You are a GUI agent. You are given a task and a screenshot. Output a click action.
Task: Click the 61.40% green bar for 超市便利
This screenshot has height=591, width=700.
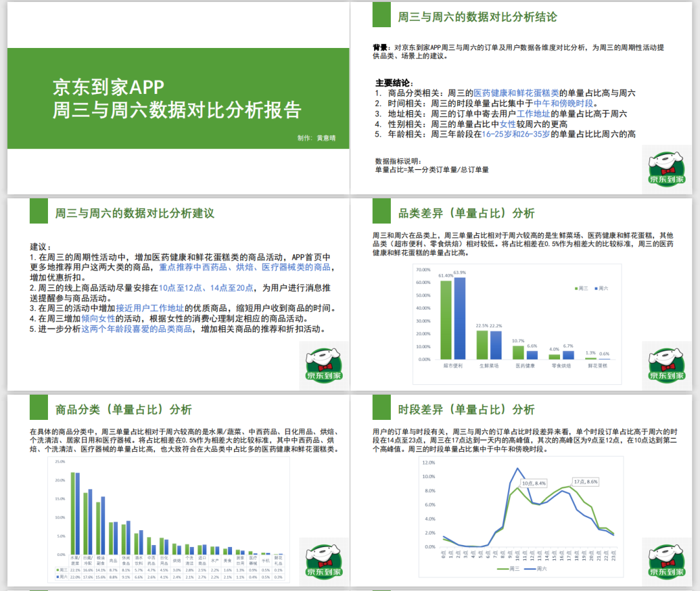pos(446,319)
